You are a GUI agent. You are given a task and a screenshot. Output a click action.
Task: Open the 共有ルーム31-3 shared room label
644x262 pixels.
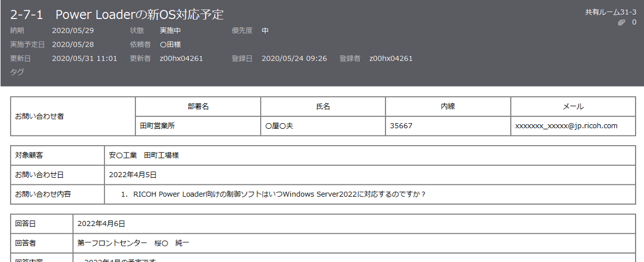(x=610, y=12)
